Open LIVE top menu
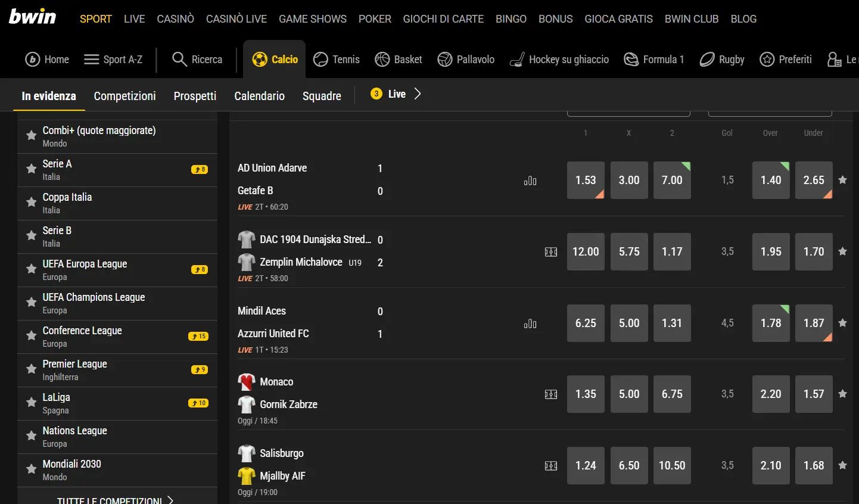Viewport: 859px width, 504px height. tap(134, 19)
